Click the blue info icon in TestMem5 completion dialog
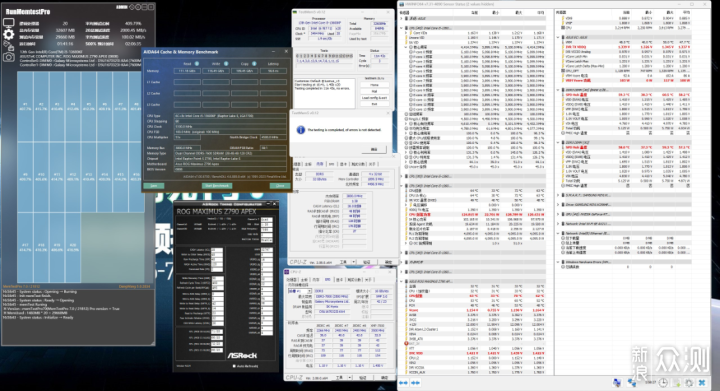Screen dimensions: 720x391 pos(301,130)
